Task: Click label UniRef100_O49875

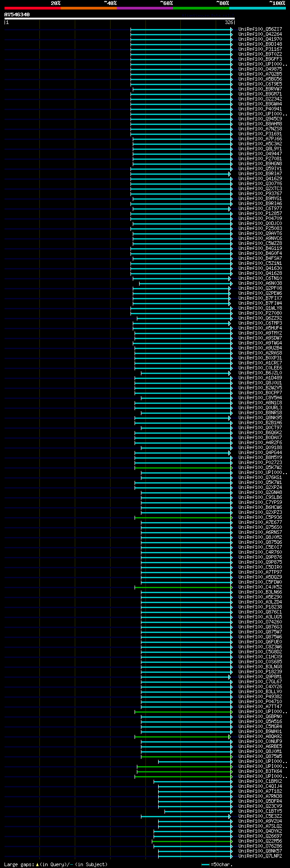Action: pyautogui.click(x=260, y=69)
